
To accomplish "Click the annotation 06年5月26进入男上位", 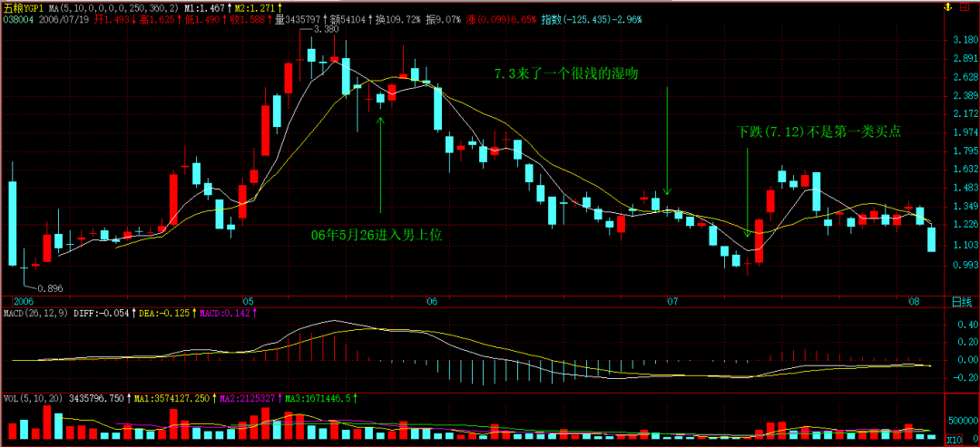I will click(x=377, y=236).
